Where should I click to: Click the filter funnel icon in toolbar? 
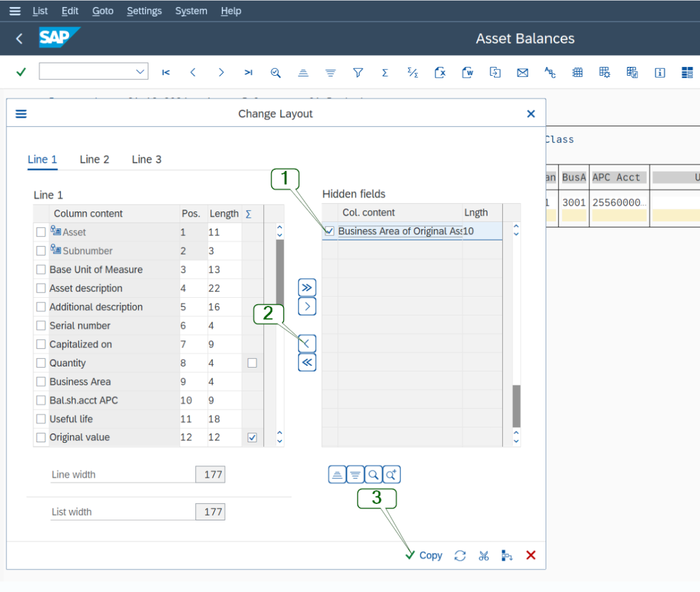[x=357, y=72]
